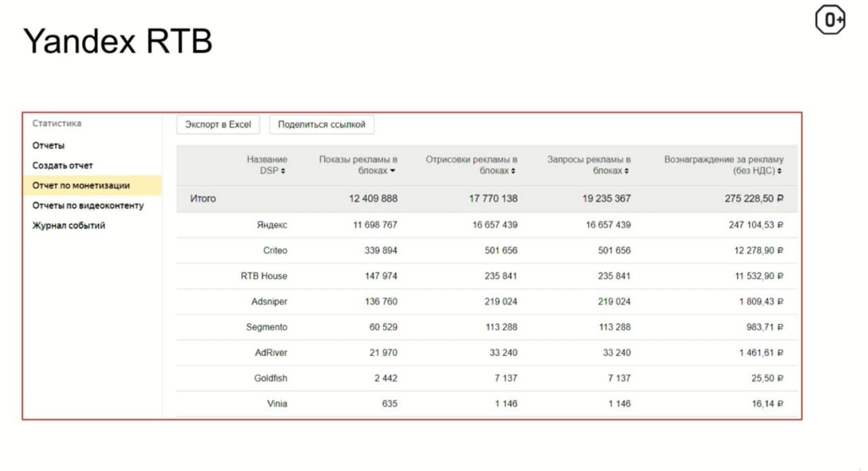868x471 pixels.
Task: Click the 0+ age rating badge
Action: [x=830, y=21]
